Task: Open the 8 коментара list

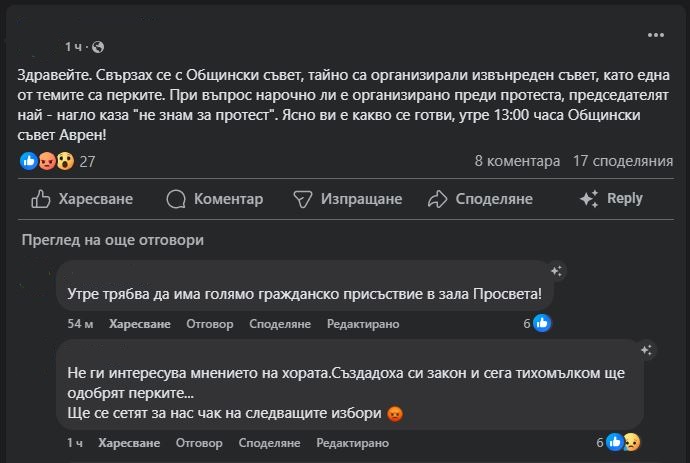Action: click(x=517, y=160)
